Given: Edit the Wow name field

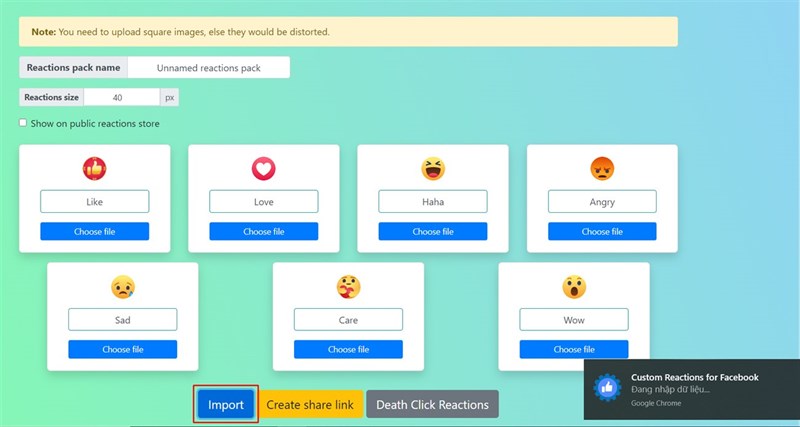Looking at the screenshot, I should pyautogui.click(x=574, y=320).
